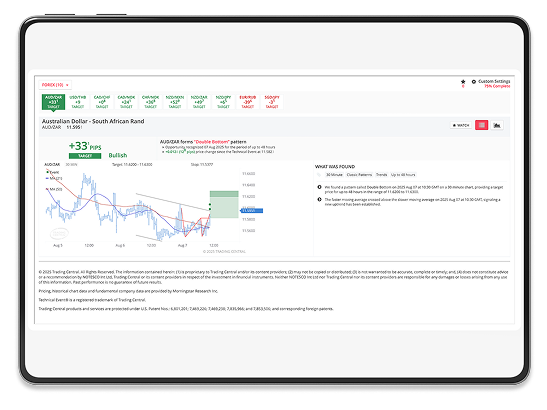Open the FOREX (10) dropdown

[x=55, y=85]
